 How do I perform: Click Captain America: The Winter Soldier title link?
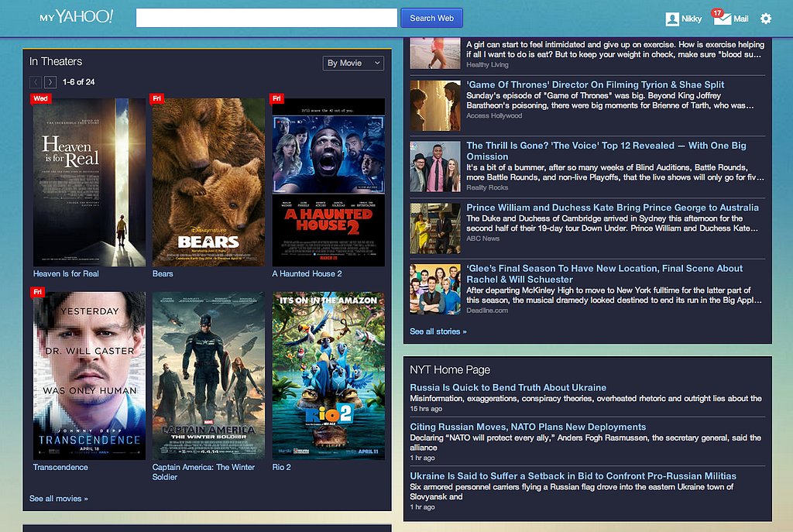[x=204, y=472]
